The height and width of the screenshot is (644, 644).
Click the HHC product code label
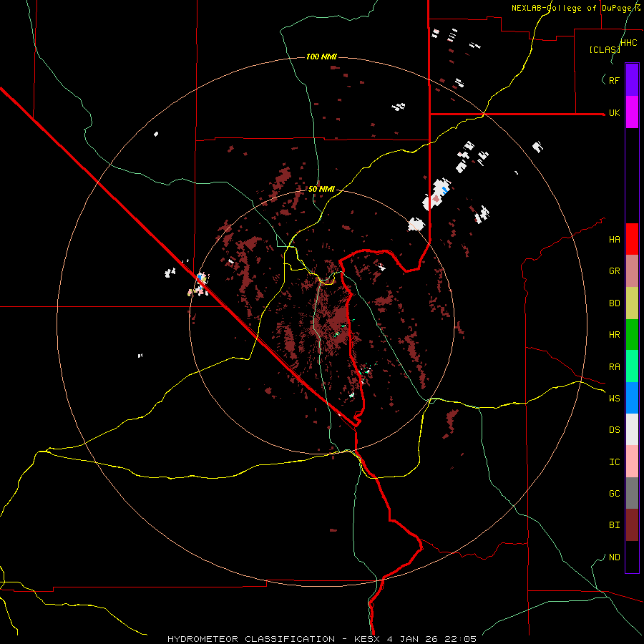629,43
